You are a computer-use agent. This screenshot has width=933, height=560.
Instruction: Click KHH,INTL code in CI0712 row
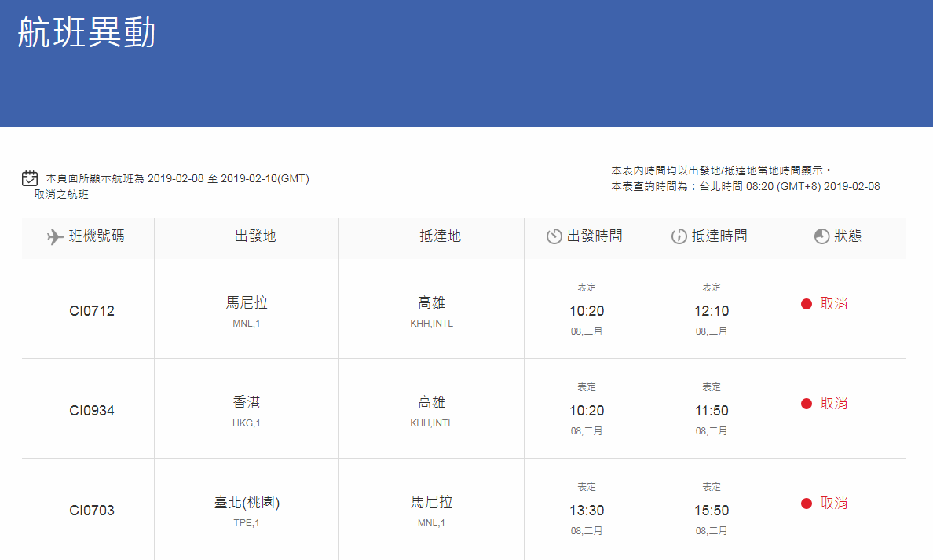[431, 324]
